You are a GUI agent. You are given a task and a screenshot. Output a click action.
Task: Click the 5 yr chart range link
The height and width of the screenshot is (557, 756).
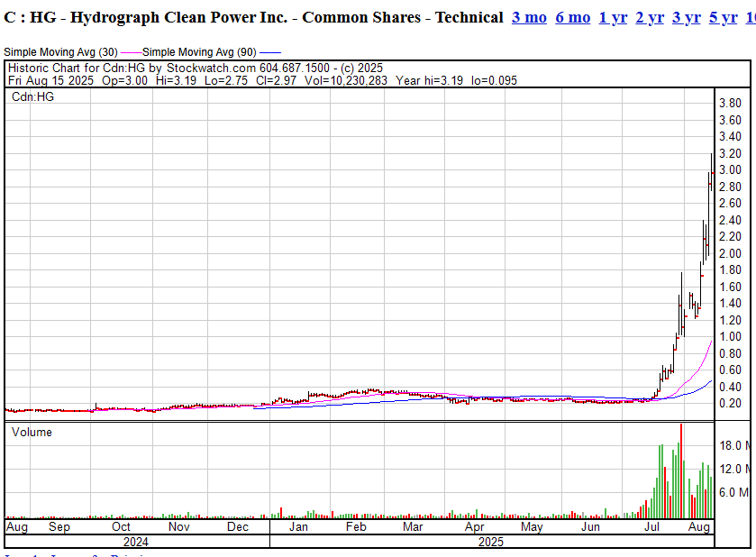pyautogui.click(x=724, y=18)
